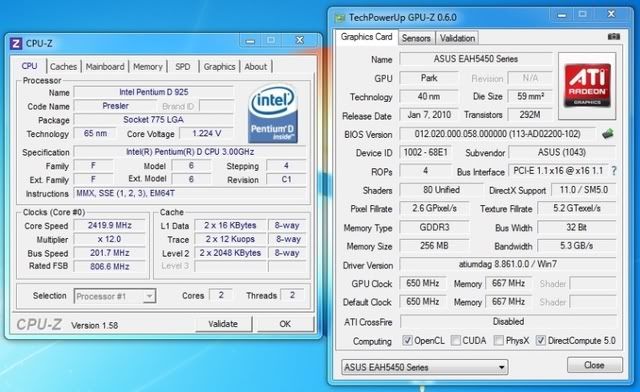640x392 pixels.
Task: Switch to the Mainboard tab
Action: click(105, 67)
